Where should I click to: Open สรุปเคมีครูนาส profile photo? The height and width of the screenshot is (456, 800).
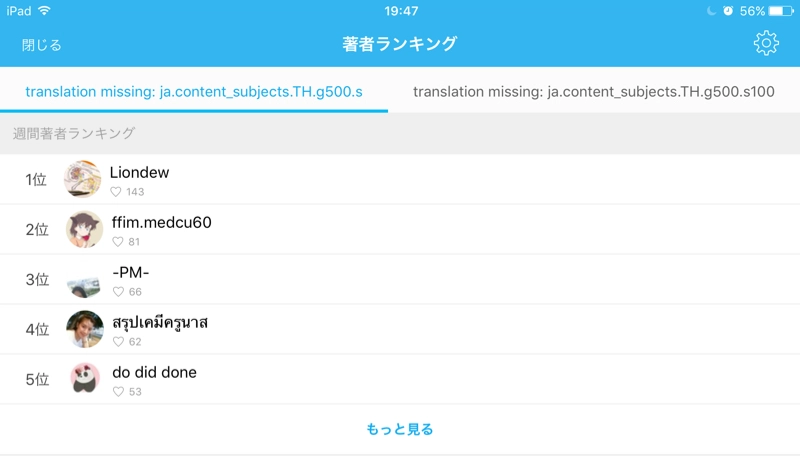84,329
